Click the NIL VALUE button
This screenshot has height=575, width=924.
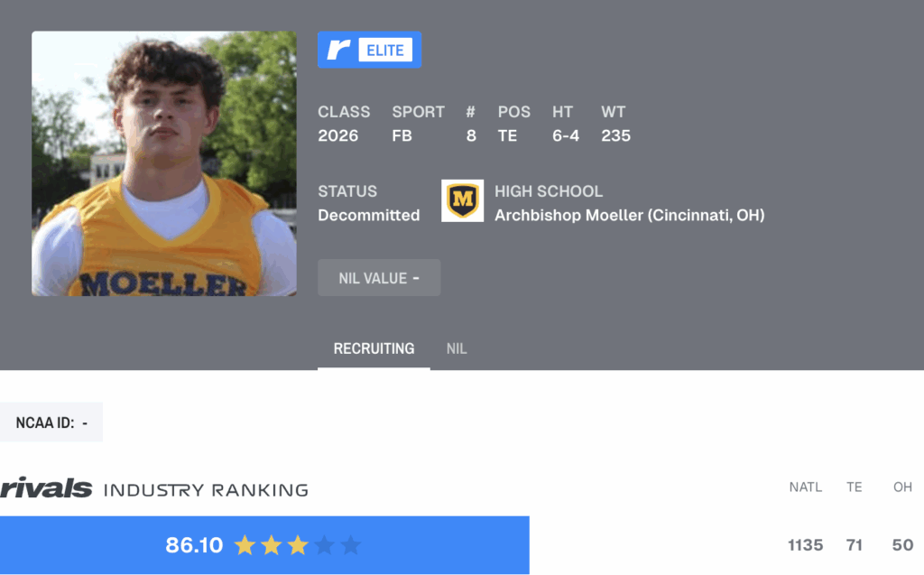pos(379,278)
